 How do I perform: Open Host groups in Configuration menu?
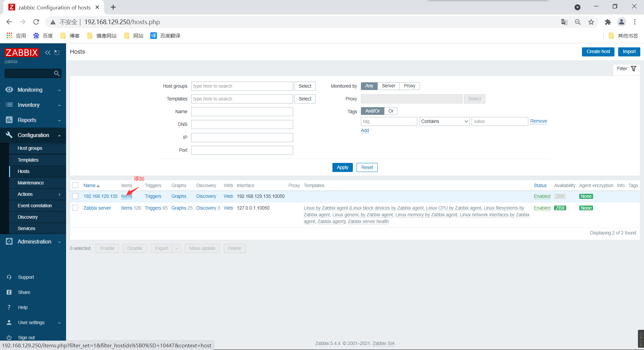(x=30, y=148)
